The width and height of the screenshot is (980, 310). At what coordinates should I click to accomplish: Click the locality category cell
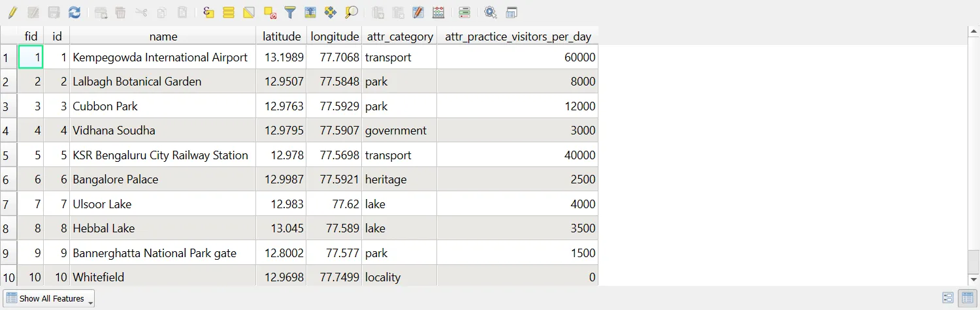point(399,276)
